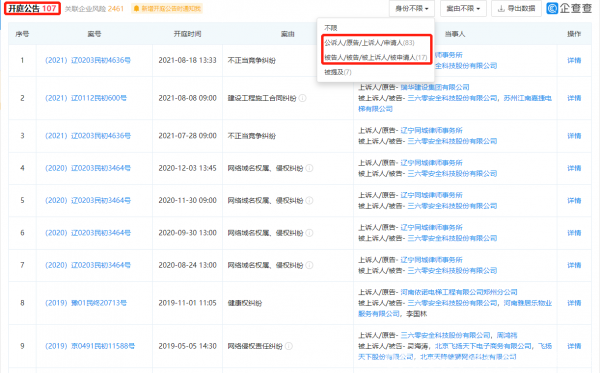Choose plaintiff/appellant option with 83 results
Image resolution: width=600 pixels, height=373 pixels.
[369, 43]
